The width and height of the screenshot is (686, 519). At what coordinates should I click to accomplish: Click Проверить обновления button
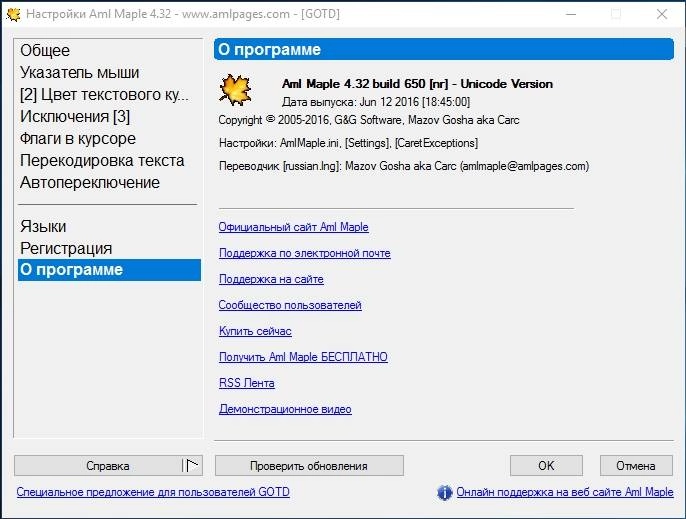(309, 466)
